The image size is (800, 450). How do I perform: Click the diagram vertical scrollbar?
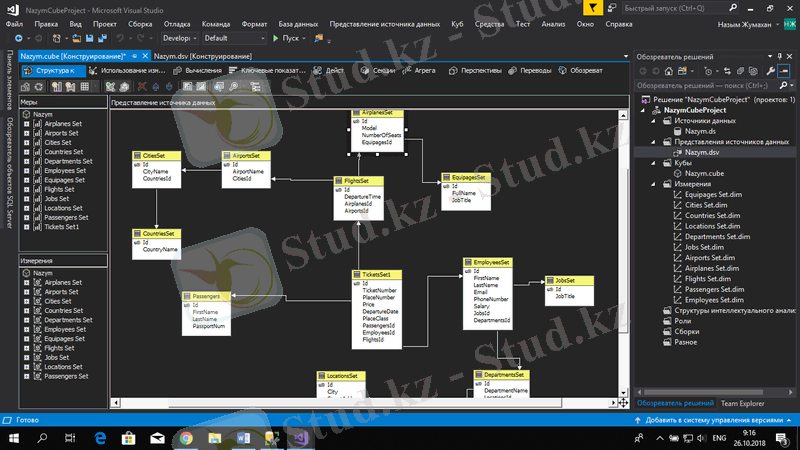(x=623, y=255)
